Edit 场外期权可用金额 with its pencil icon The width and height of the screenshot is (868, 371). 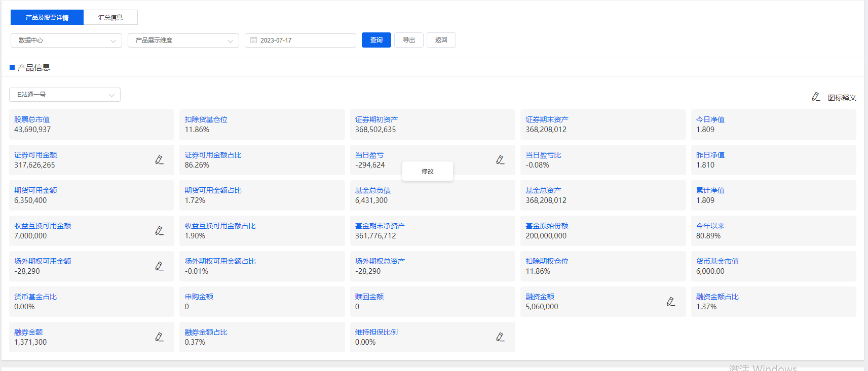[x=159, y=266]
